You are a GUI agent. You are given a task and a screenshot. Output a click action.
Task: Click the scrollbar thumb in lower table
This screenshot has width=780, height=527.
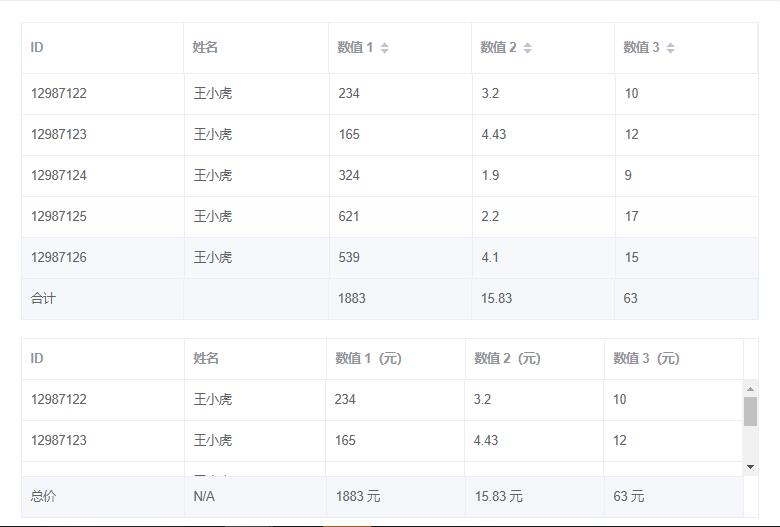coord(750,411)
